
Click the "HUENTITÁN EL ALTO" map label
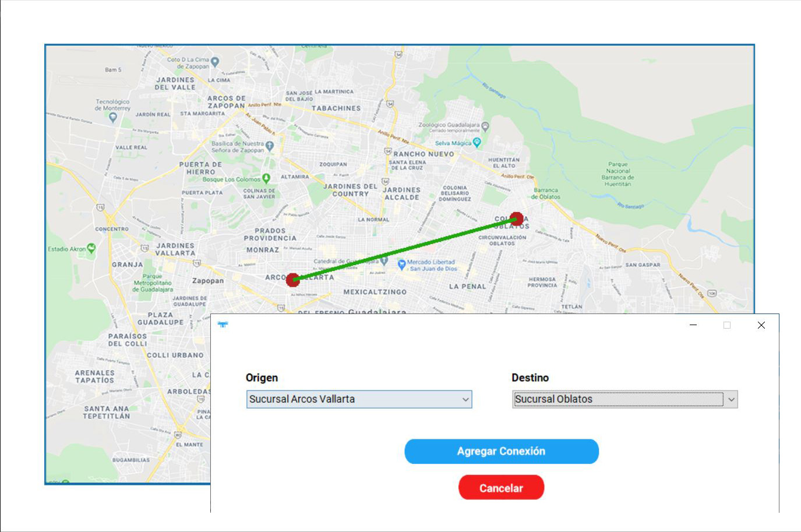tap(504, 163)
